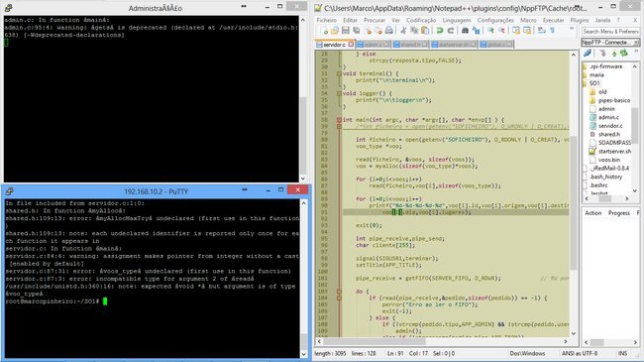Click the editor's horizontal scrollbar thumb
Image resolution: width=644 pixels, height=362 pixels.
[375, 341]
